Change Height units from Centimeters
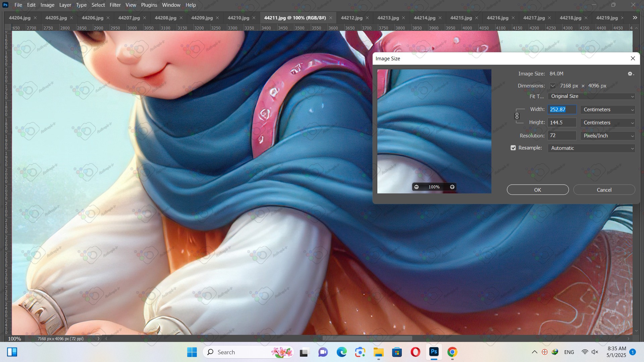 (x=608, y=123)
